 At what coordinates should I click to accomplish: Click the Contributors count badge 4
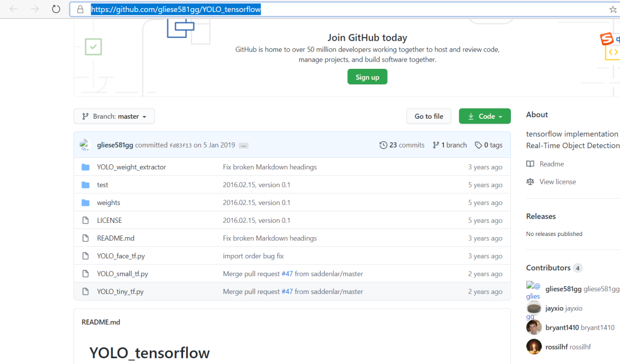click(578, 268)
